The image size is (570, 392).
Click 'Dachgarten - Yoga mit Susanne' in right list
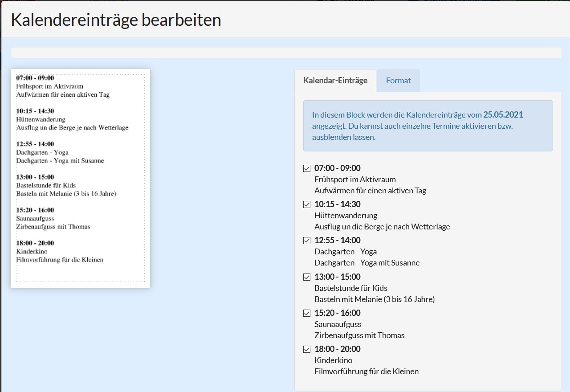[366, 263]
